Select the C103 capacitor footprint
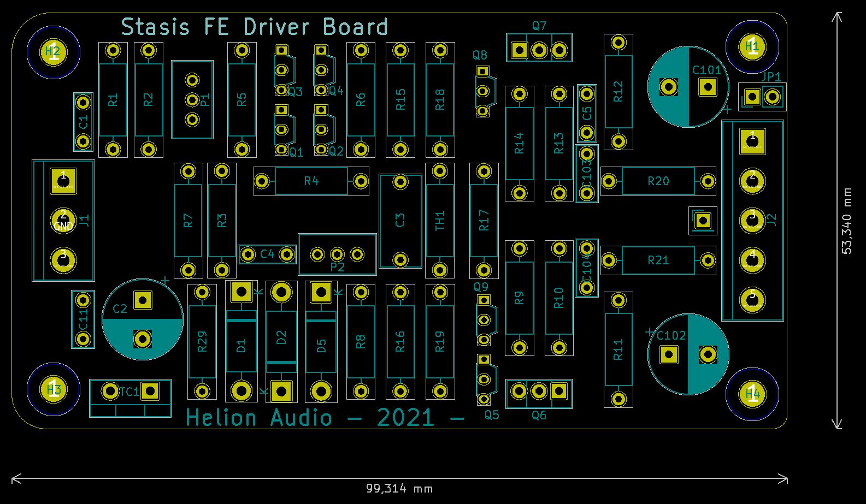This screenshot has height=504, width=866. click(x=587, y=173)
